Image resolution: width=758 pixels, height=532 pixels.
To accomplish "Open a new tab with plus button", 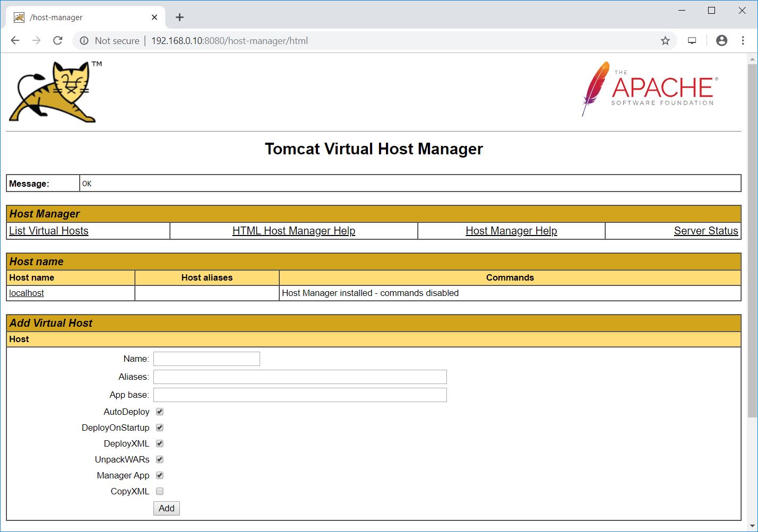I will pyautogui.click(x=179, y=18).
